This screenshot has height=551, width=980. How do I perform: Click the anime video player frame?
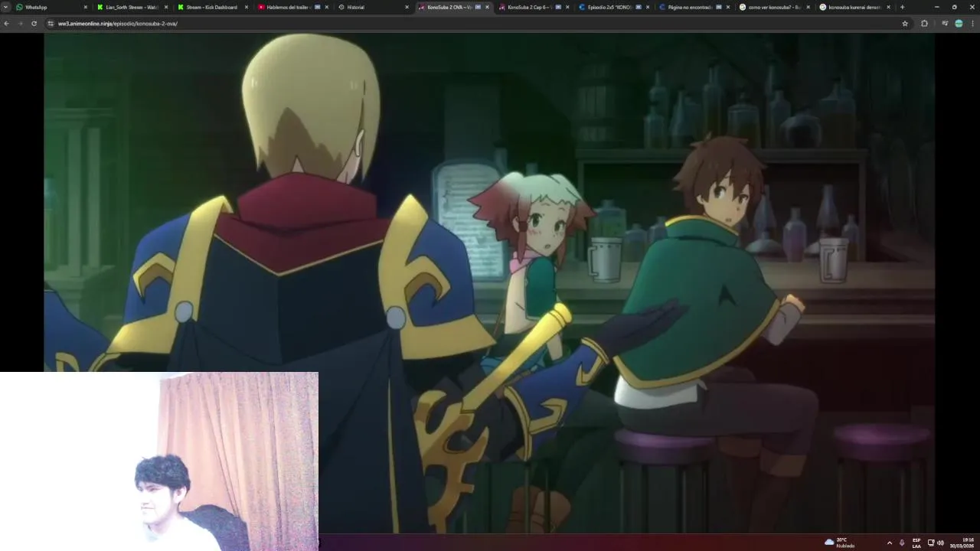click(489, 283)
